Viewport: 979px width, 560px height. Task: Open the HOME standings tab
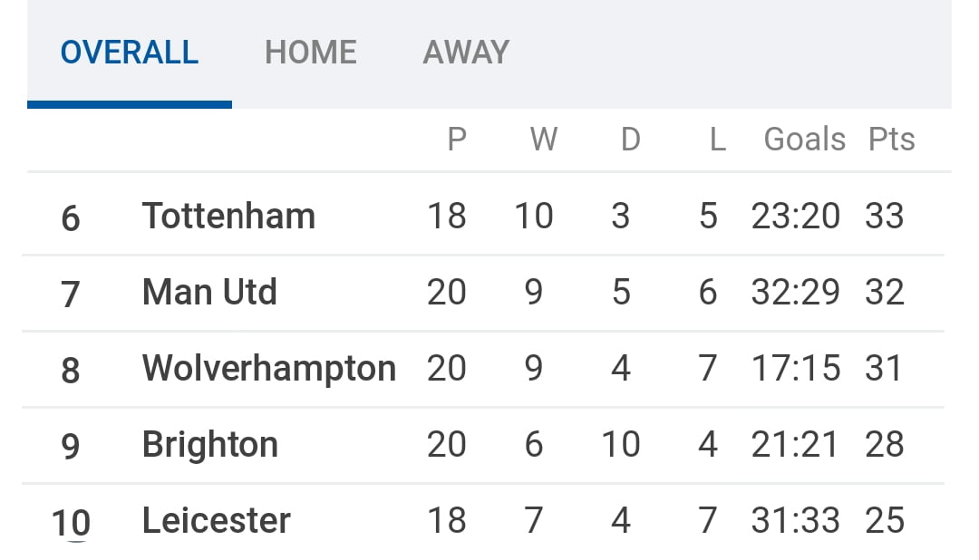[310, 52]
